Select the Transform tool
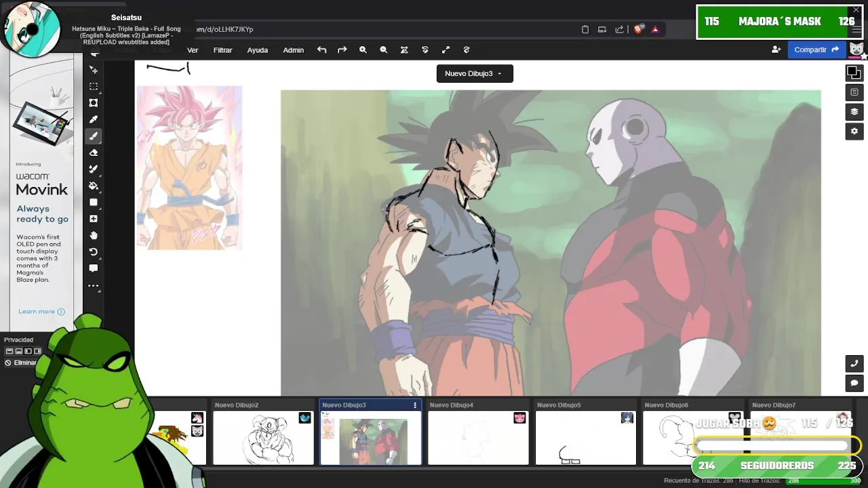 (x=94, y=103)
